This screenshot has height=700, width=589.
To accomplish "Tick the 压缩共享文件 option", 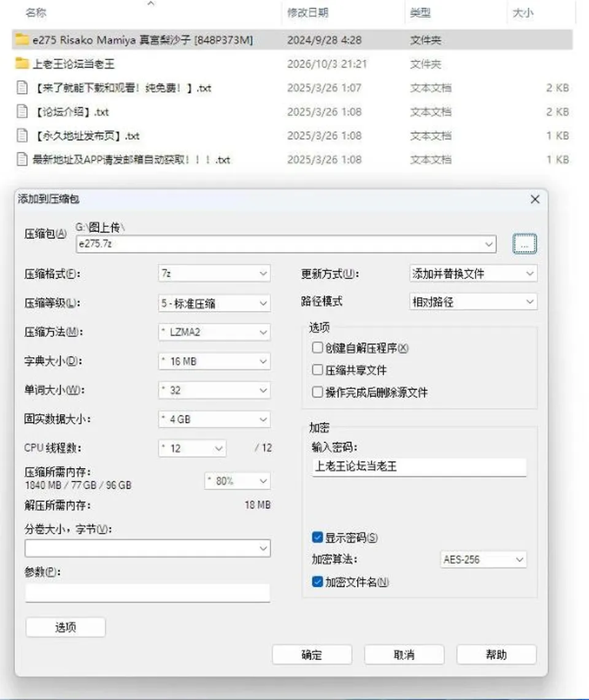I will [317, 370].
